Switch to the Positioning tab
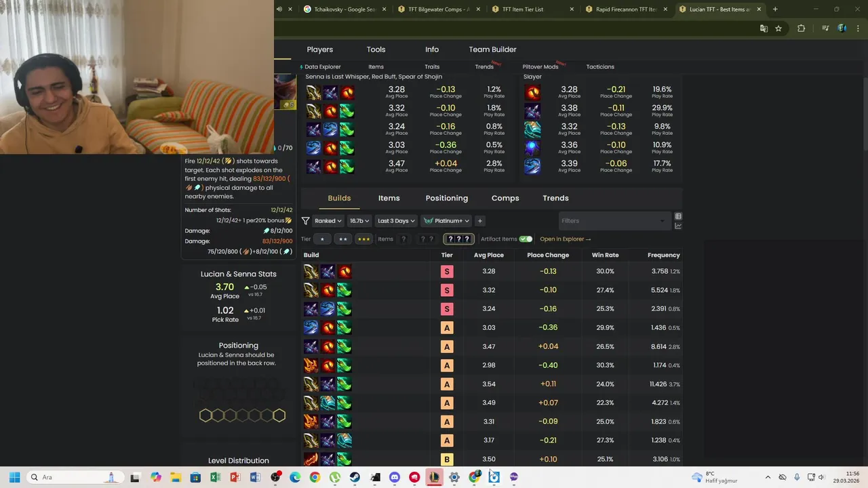Screen dimensions: 868x488 tap(447, 198)
